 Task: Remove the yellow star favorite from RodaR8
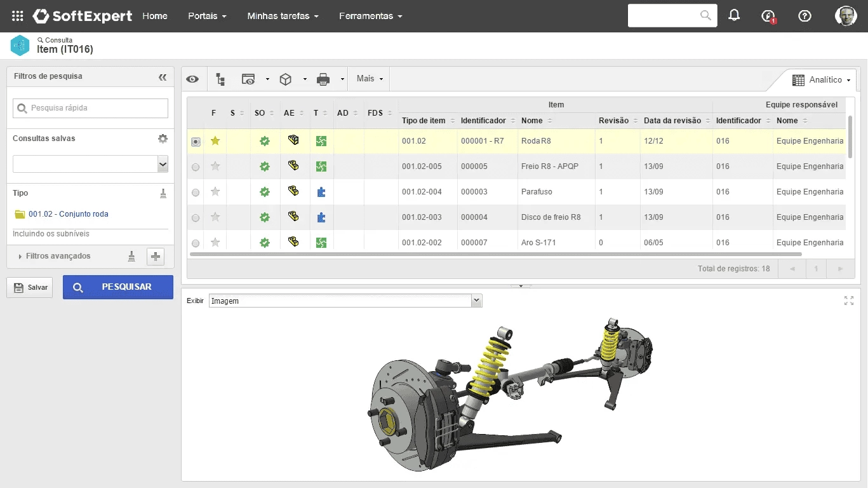coord(215,140)
